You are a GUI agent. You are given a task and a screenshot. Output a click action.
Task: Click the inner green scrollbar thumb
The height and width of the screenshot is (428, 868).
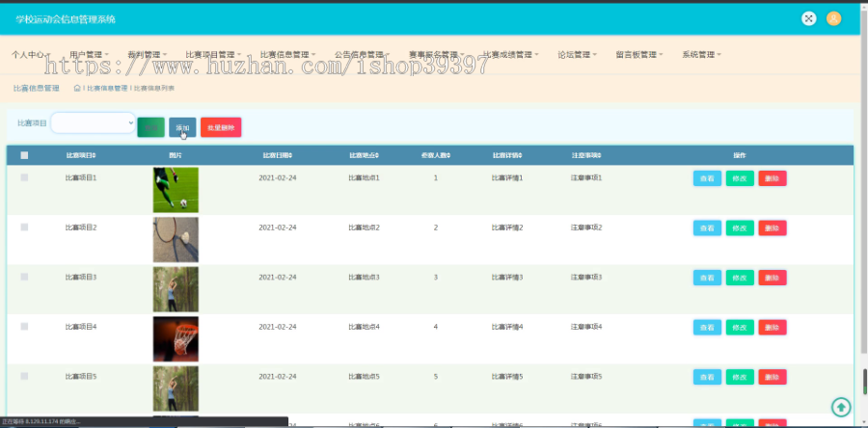[865, 382]
